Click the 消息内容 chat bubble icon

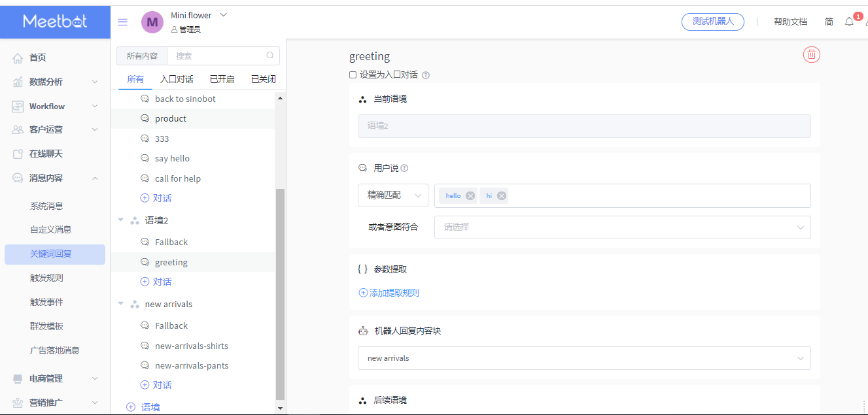point(18,178)
